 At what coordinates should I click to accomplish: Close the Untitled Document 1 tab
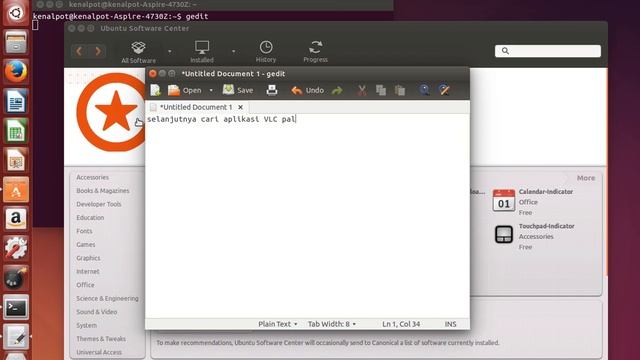point(240,107)
